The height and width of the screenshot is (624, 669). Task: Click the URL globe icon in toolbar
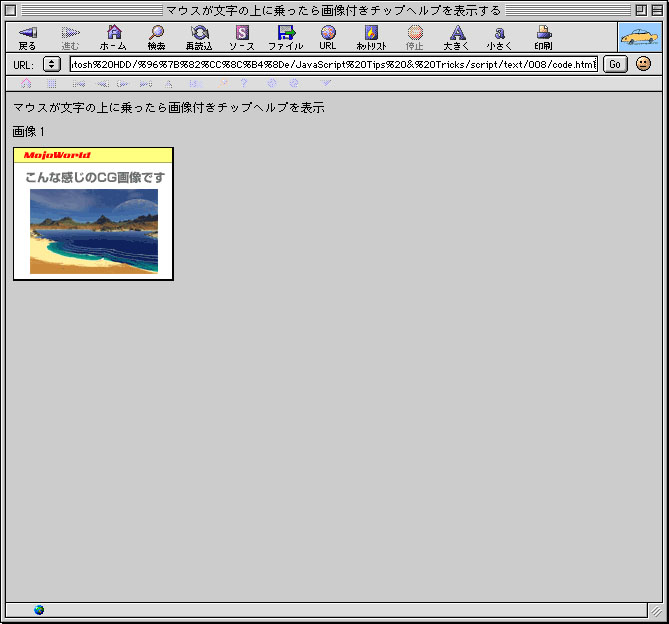coord(328,38)
